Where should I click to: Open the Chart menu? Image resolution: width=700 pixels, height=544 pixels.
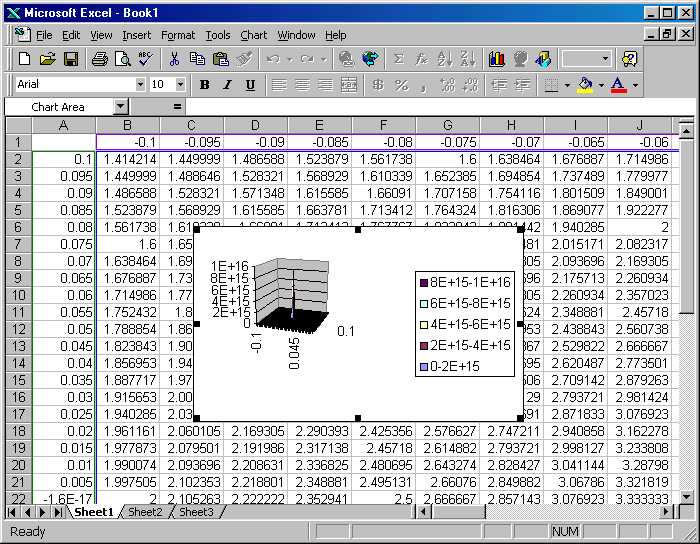[x=254, y=35]
